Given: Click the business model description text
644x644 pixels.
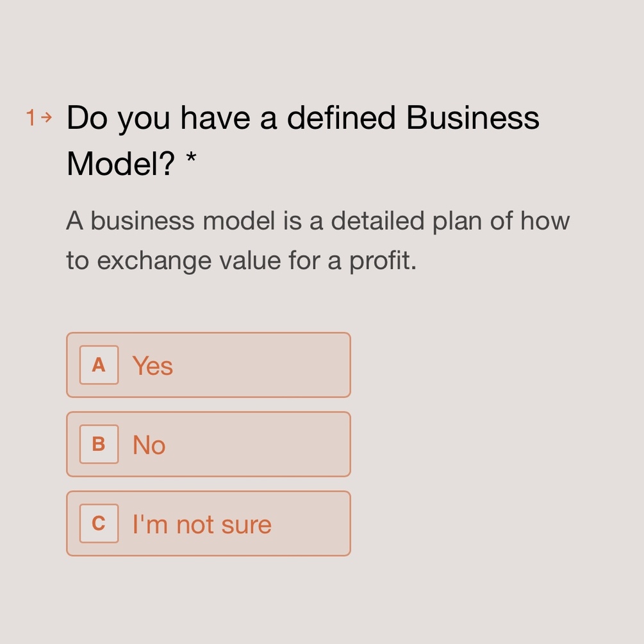Looking at the screenshot, I should (x=318, y=221).
